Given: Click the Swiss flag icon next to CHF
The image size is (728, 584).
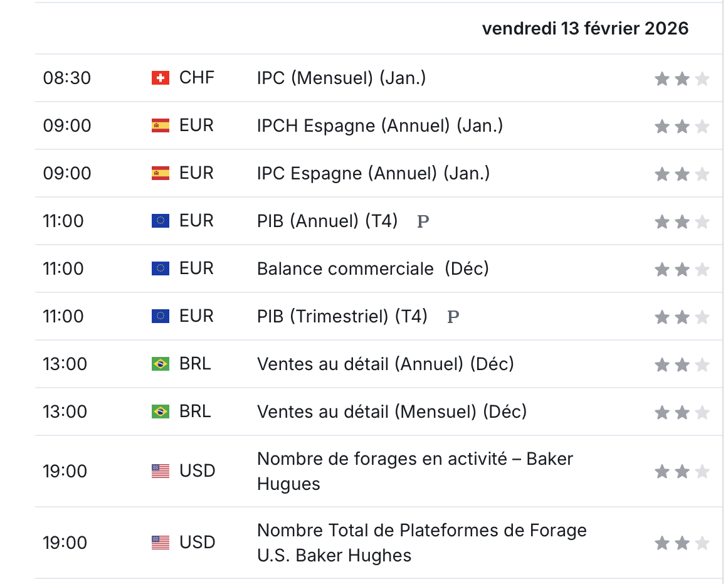Looking at the screenshot, I should pyautogui.click(x=160, y=78).
